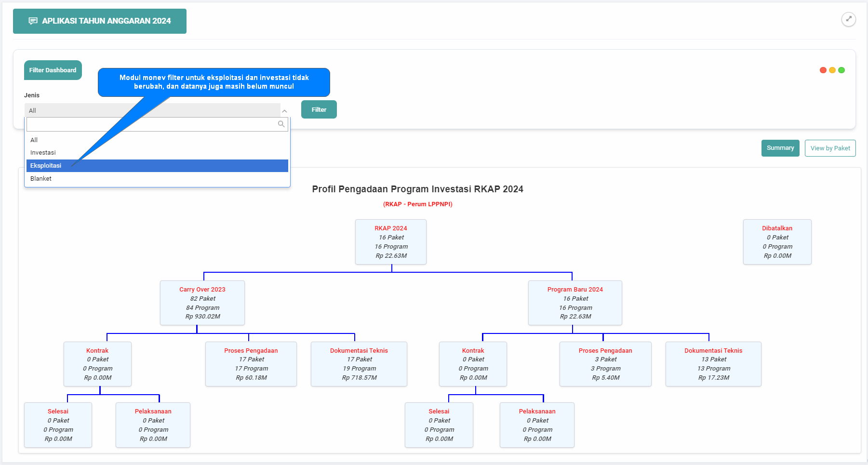The image size is (868, 465).
Task: Switch to the Summary view
Action: pos(780,148)
